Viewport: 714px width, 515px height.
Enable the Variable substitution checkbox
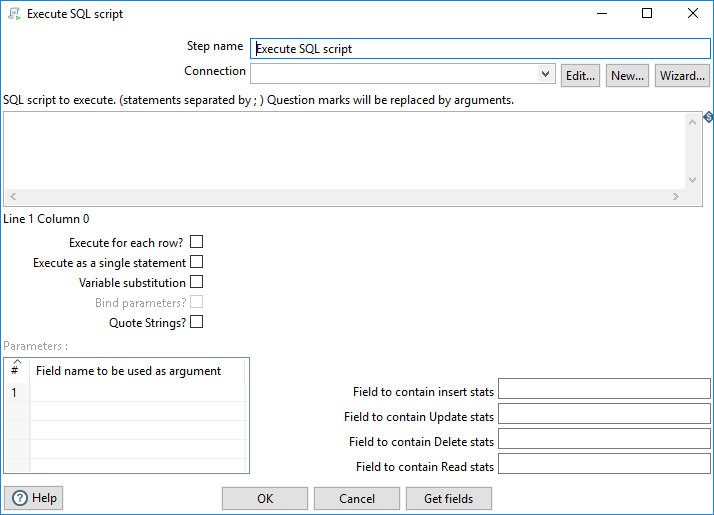pos(196,282)
